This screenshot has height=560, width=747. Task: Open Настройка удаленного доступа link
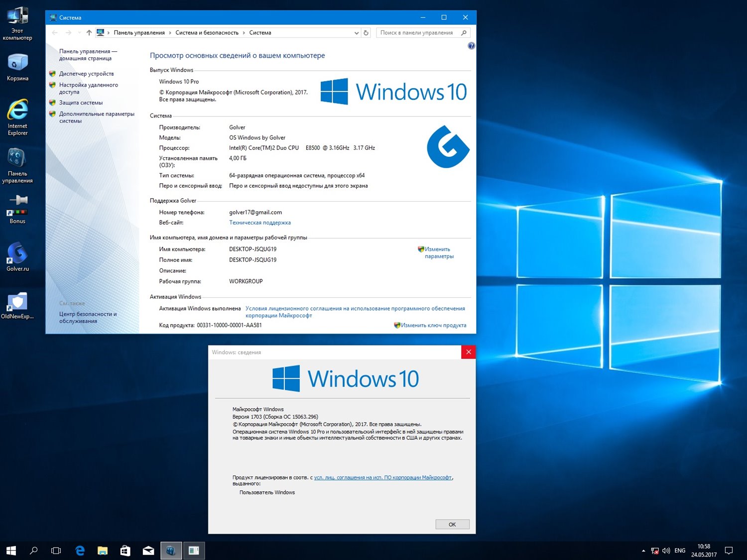88,88
